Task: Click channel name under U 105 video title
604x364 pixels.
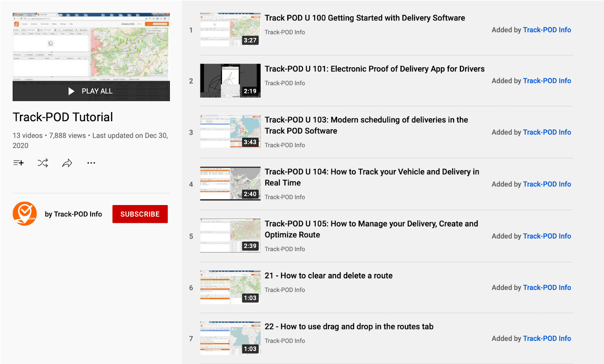Action: 285,249
